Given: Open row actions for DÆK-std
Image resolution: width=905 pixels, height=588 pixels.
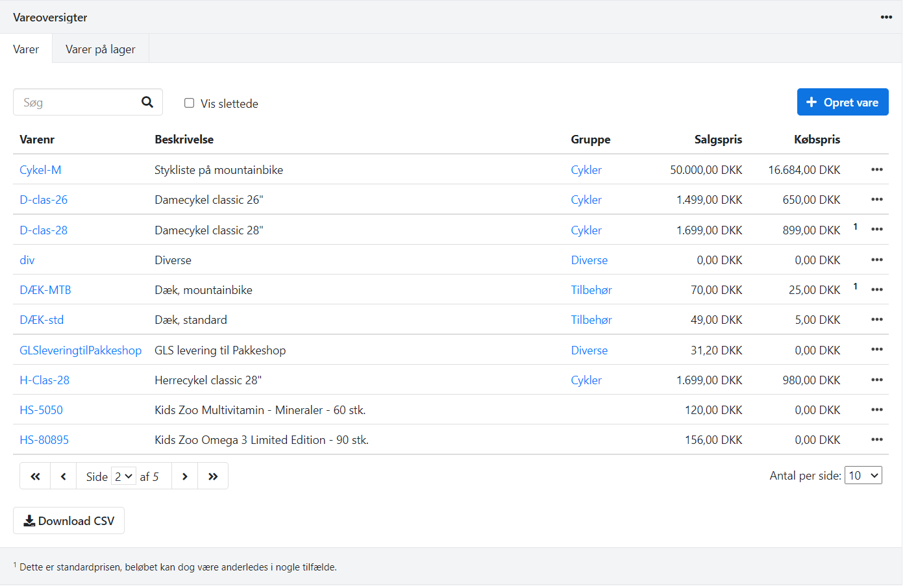Looking at the screenshot, I should (877, 319).
